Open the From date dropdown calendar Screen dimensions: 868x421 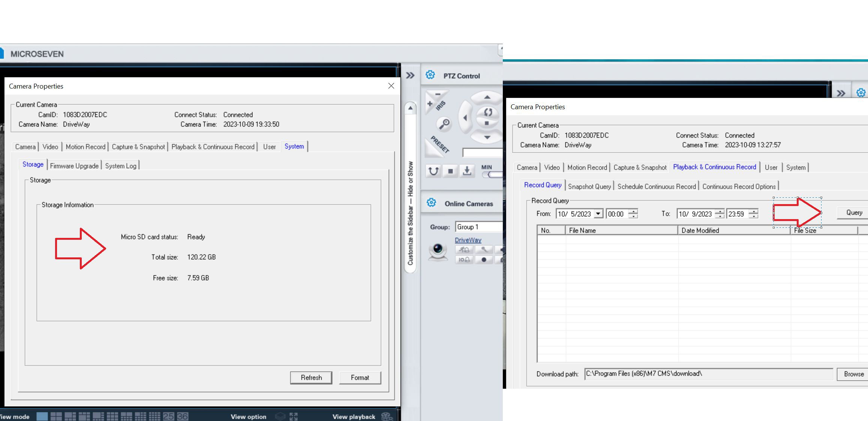pos(598,214)
